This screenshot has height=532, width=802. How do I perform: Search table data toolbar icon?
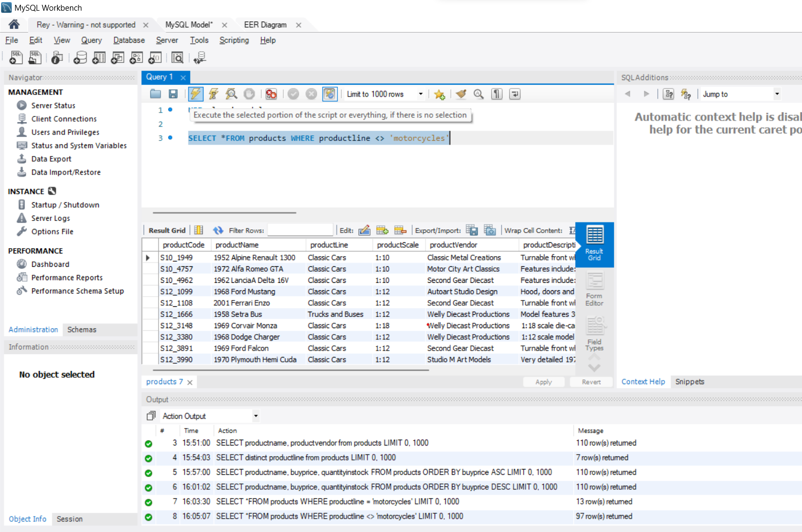[x=177, y=58]
